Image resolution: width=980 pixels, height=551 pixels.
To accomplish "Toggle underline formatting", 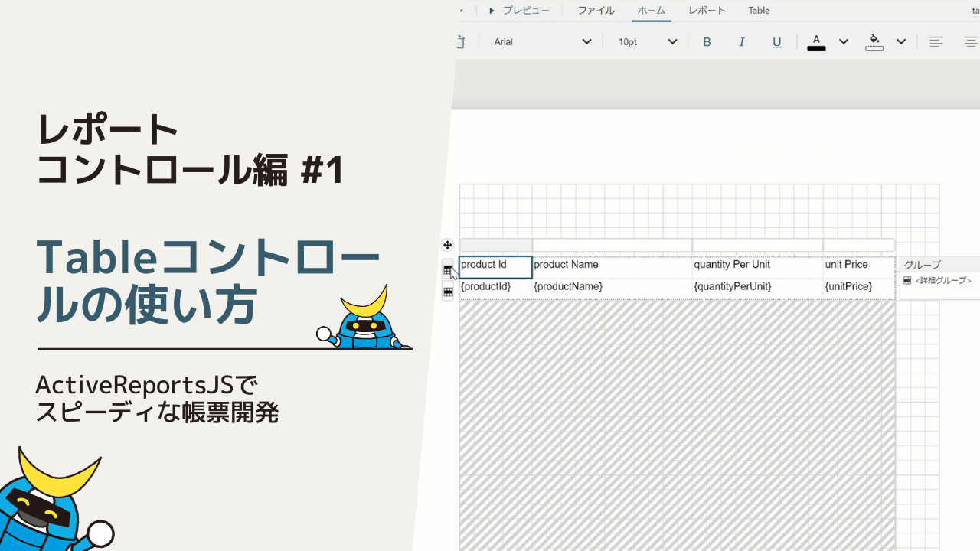I will 776,42.
